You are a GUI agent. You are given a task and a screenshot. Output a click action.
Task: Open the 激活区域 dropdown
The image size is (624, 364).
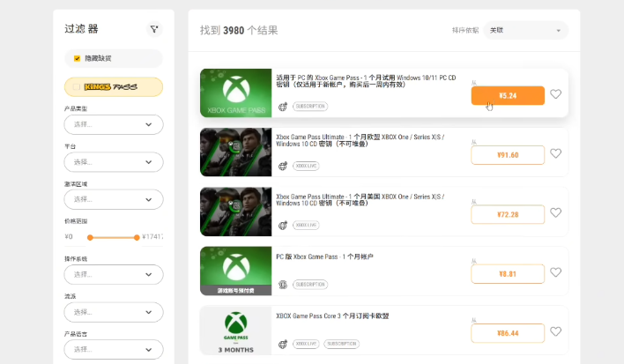tap(114, 199)
